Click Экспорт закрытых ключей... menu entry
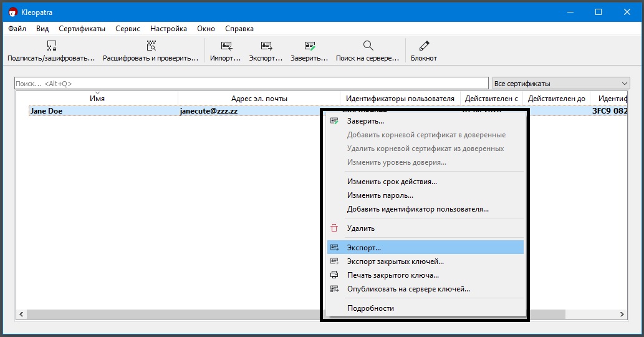The width and height of the screenshot is (644, 337). [395, 261]
